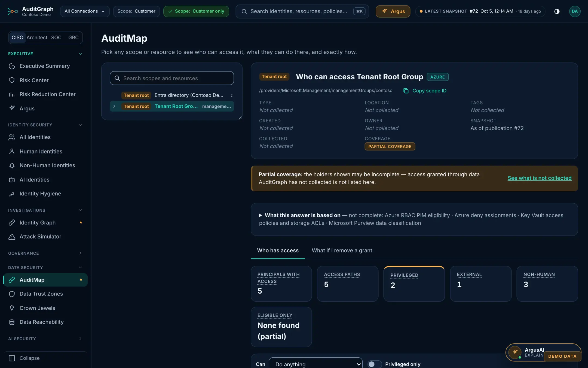
Task: Click Copy scope ID
Action: click(425, 91)
